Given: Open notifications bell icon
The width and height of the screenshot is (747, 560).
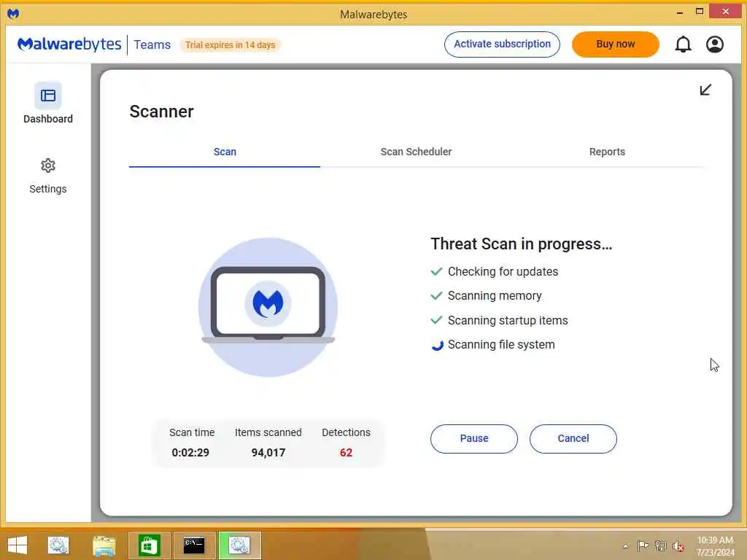Looking at the screenshot, I should click(x=683, y=44).
